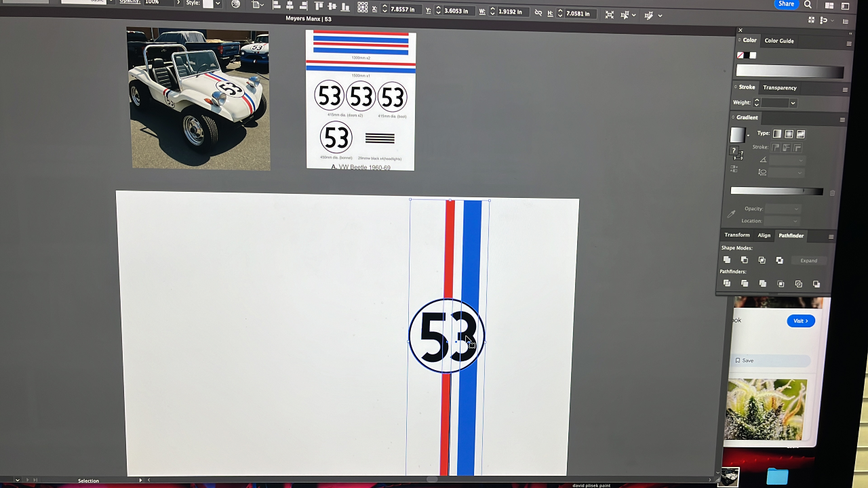The image size is (868, 488).
Task: Select Freeform Gradient type
Action: tap(800, 134)
